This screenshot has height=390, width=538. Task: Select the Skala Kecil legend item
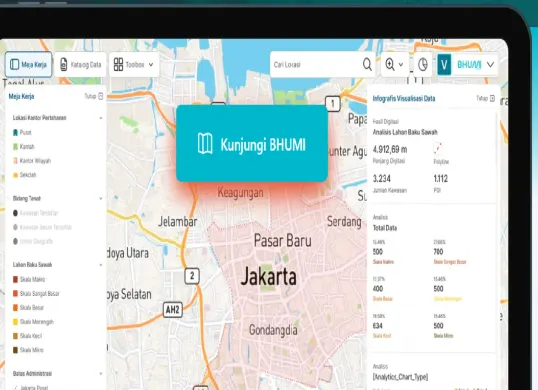pyautogui.click(x=27, y=336)
